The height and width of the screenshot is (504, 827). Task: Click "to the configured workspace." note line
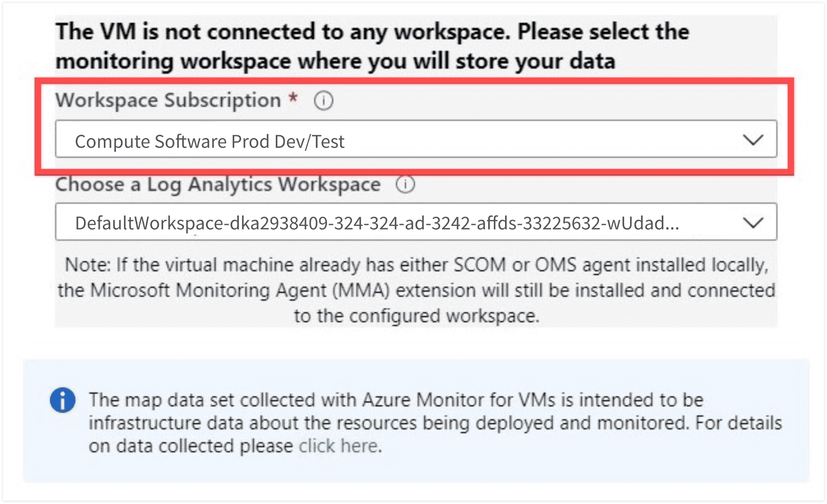(417, 316)
